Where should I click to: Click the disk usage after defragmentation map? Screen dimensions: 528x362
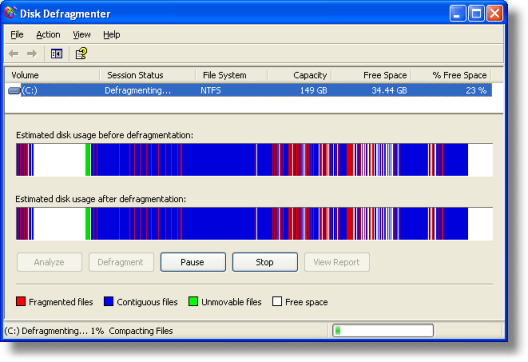pyautogui.click(x=254, y=224)
